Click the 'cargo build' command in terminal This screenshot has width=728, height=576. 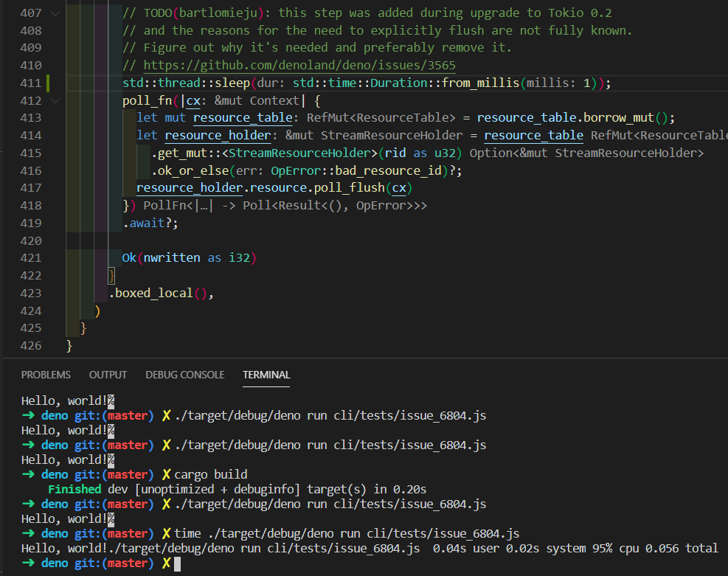(x=211, y=475)
